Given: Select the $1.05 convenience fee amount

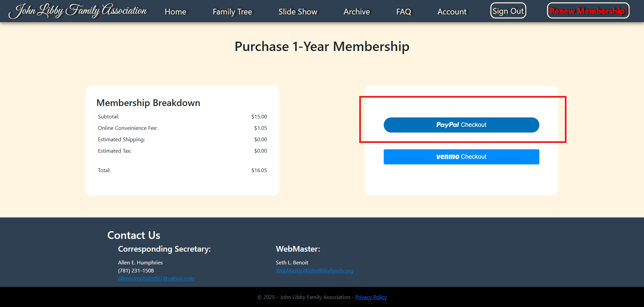Looking at the screenshot, I should pyautogui.click(x=261, y=128).
